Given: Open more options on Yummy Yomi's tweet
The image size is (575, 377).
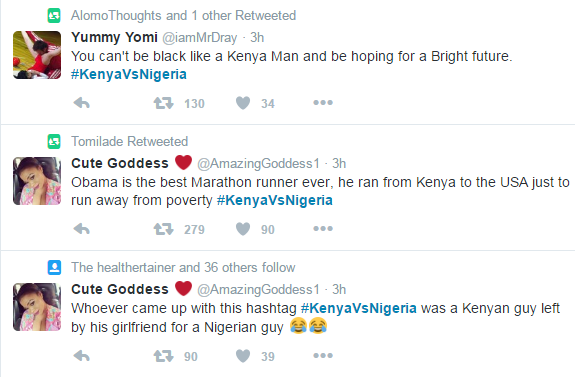Looking at the screenshot, I should coord(323,103).
